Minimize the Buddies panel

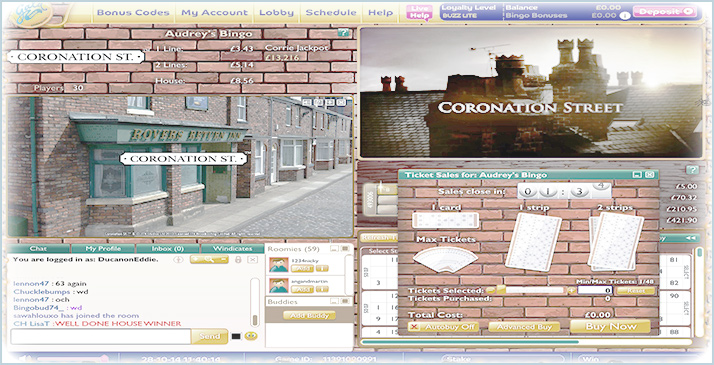[335, 301]
